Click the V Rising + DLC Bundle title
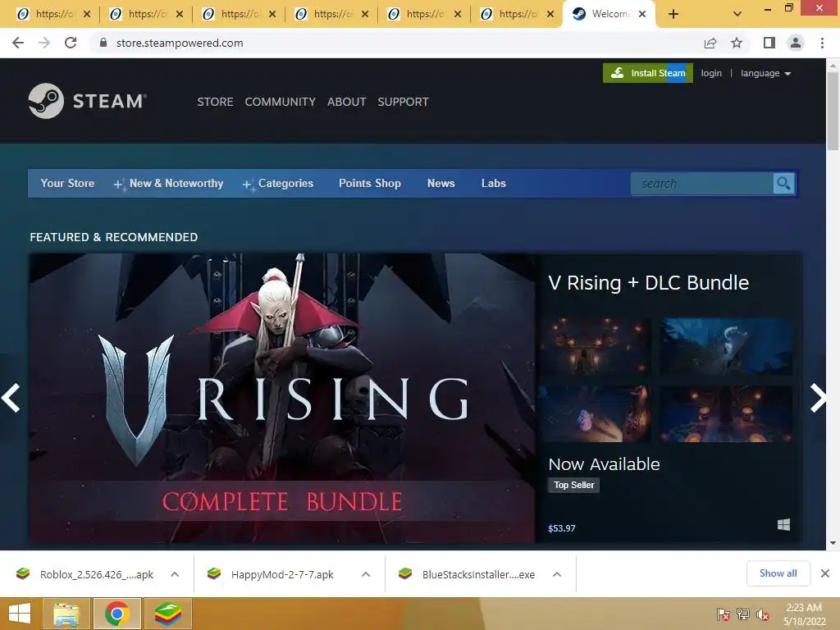Viewport: 840px width, 630px height. [x=648, y=283]
